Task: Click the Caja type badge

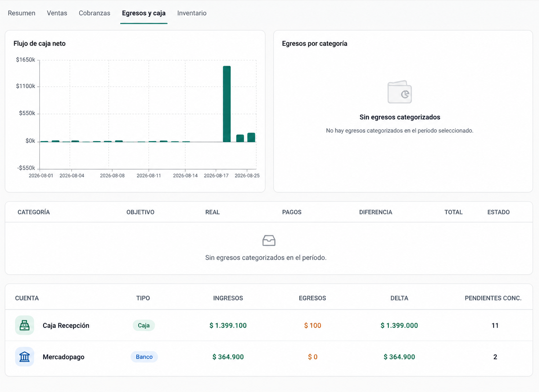Action: pos(144,325)
